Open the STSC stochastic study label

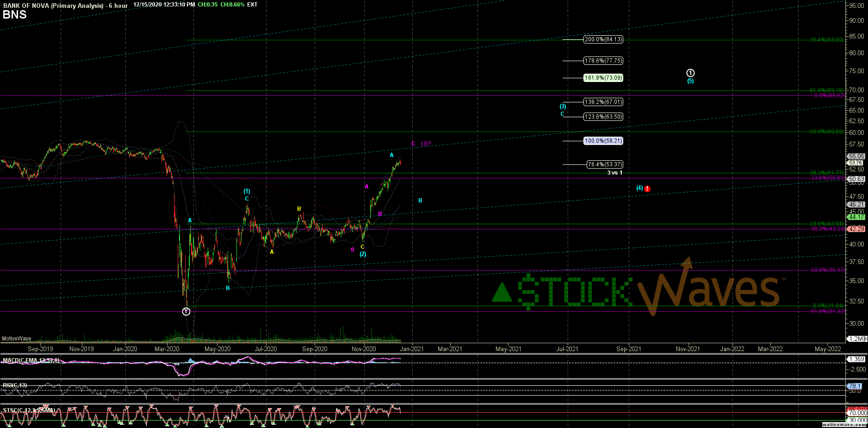coord(29,410)
